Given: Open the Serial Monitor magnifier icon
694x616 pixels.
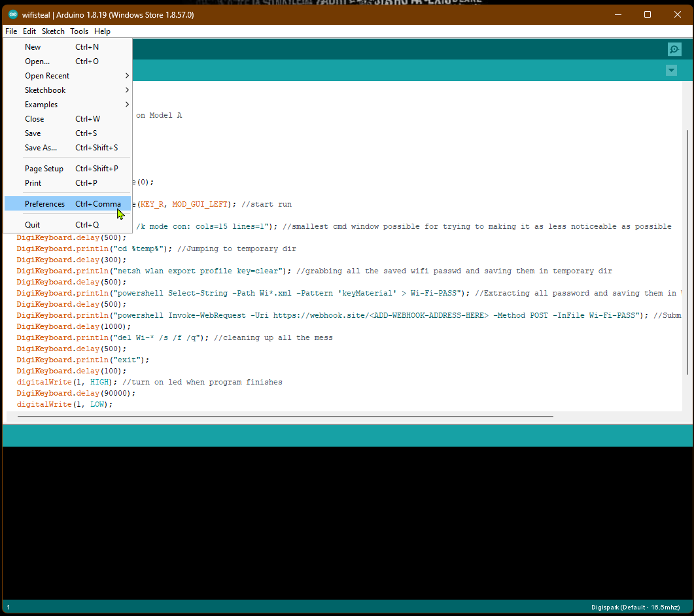Looking at the screenshot, I should point(674,49).
